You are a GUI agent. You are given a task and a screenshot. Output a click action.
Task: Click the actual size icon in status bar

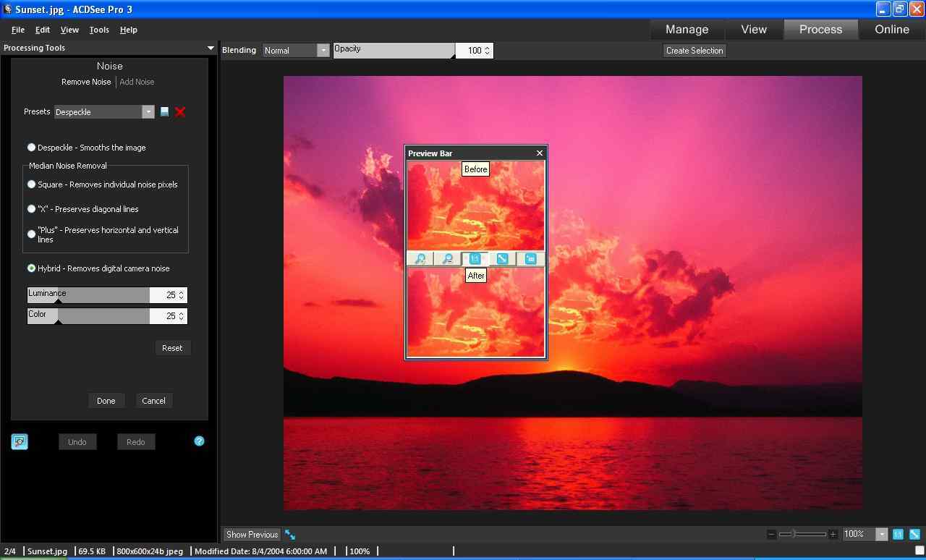click(x=897, y=534)
